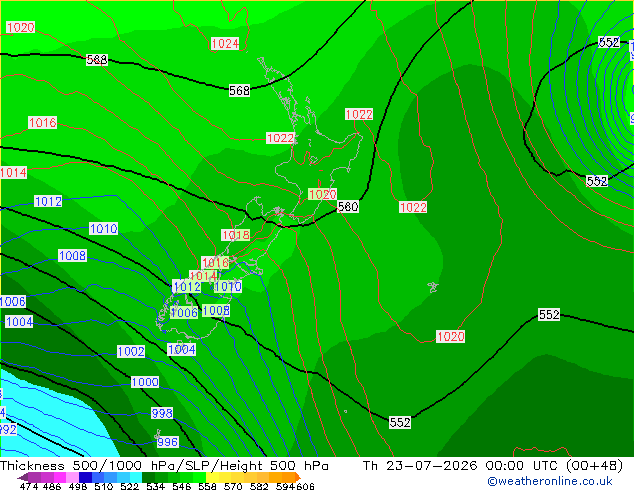Click the forecast date 'Th 23-07-2026 00:00 UTC (00+48)'
This screenshot has width=634, height=490.
(x=493, y=465)
